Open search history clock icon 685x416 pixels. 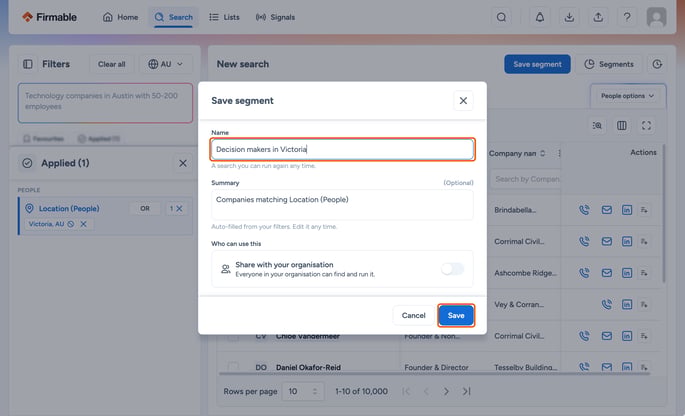pyautogui.click(x=657, y=64)
